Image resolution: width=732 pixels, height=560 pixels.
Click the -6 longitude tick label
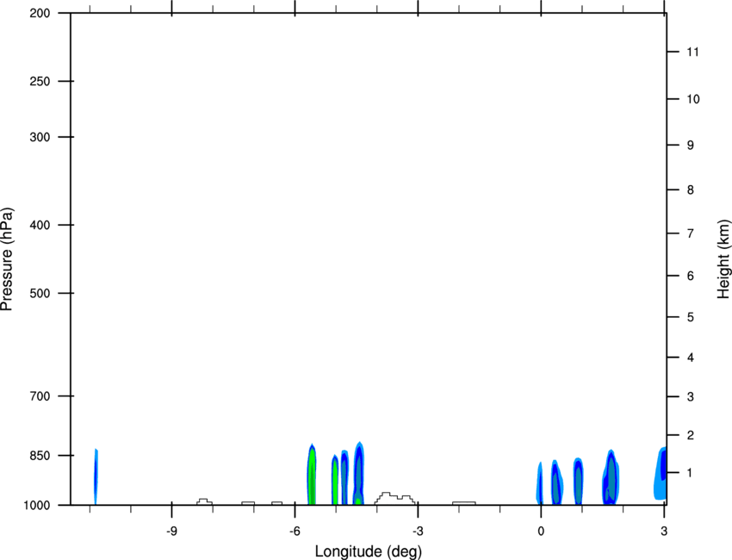pyautogui.click(x=295, y=531)
